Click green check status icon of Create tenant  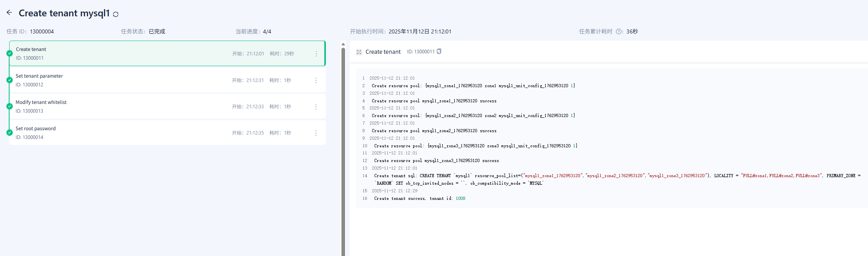(10, 53)
